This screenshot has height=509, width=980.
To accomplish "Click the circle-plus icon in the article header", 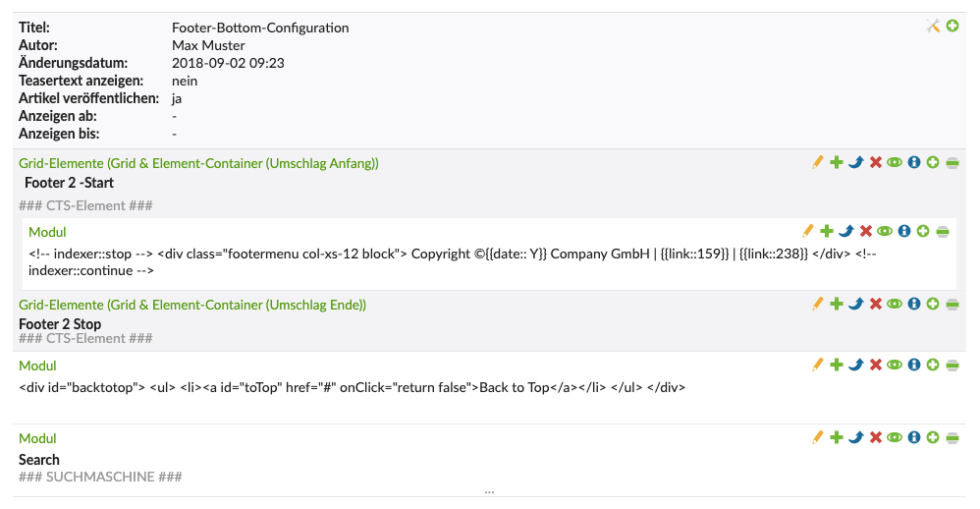I will [953, 26].
